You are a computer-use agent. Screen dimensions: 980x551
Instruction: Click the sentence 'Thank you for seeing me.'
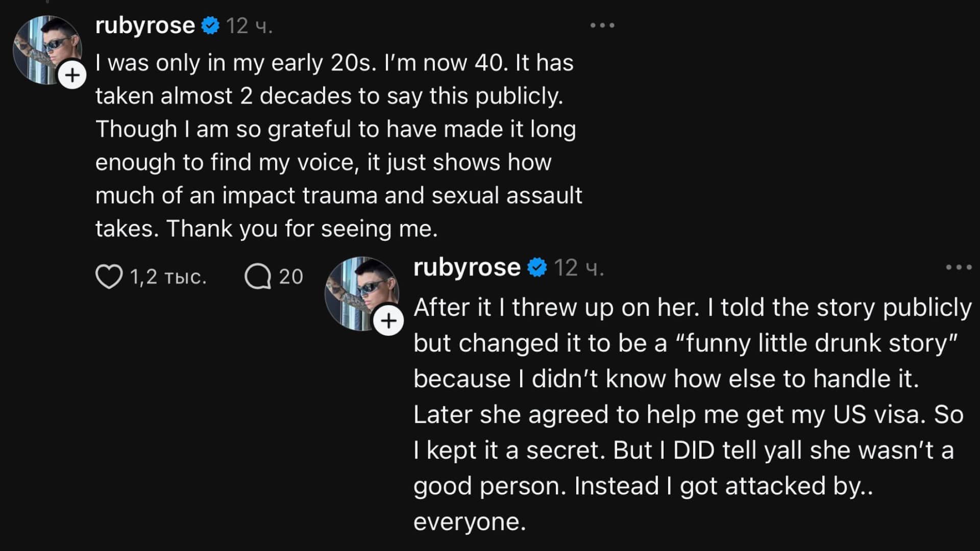[x=302, y=229]
